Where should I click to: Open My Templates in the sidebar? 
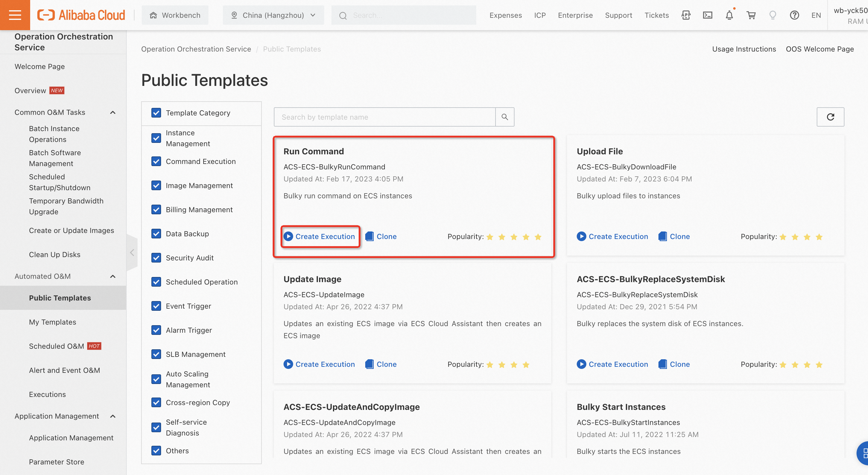[x=52, y=322]
